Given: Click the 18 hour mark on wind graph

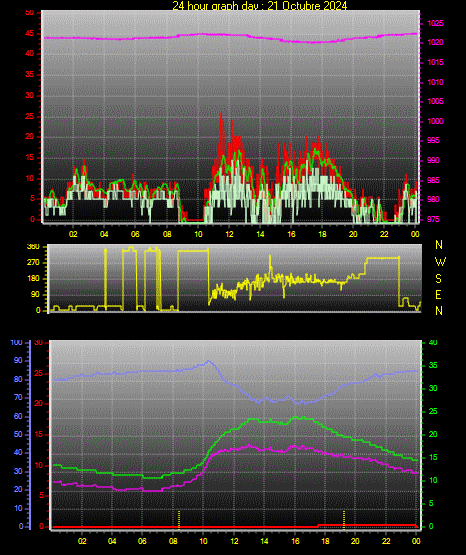Looking at the screenshot, I should click(322, 234).
